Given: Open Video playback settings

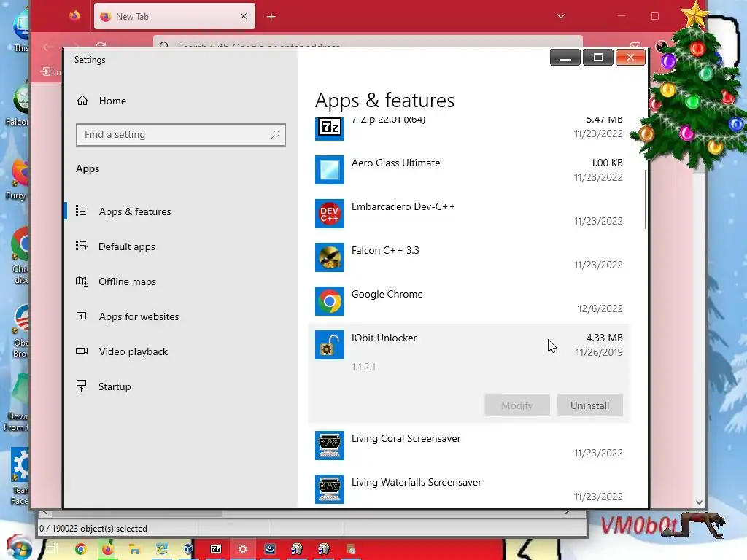Looking at the screenshot, I should pyautogui.click(x=133, y=351).
